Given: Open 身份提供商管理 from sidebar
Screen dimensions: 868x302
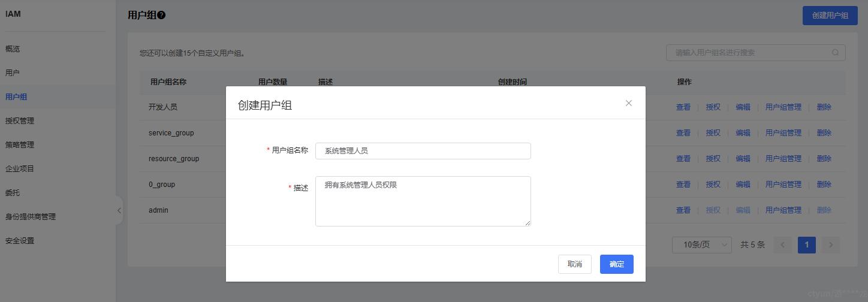Looking at the screenshot, I should pos(31,217).
